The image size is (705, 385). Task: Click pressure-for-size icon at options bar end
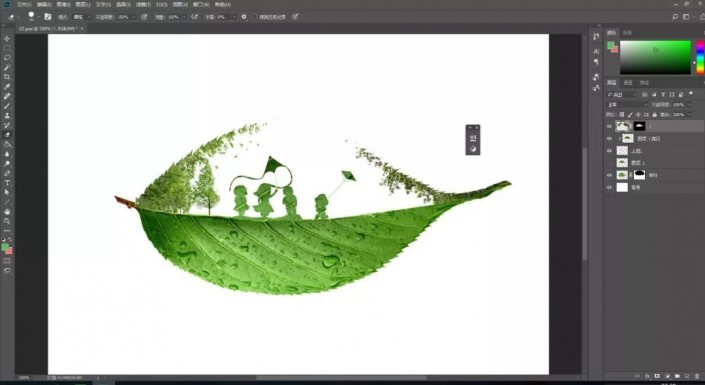coord(295,17)
